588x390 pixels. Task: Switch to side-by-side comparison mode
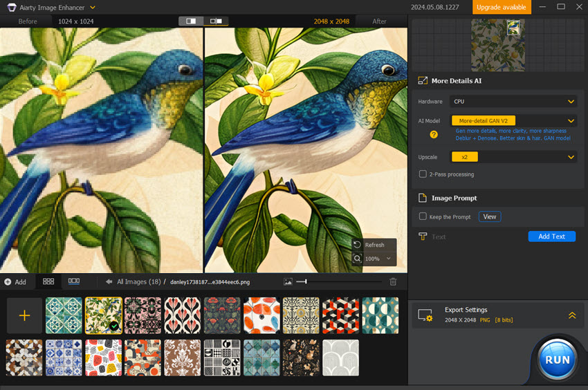click(x=216, y=21)
